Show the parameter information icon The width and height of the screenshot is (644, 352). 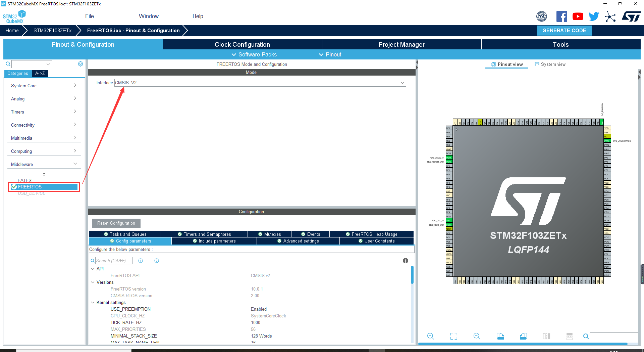[406, 261]
